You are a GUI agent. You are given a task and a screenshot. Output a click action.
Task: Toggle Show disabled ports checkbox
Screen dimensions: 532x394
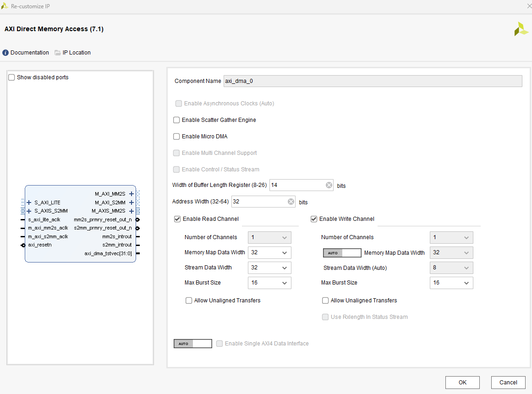point(11,77)
